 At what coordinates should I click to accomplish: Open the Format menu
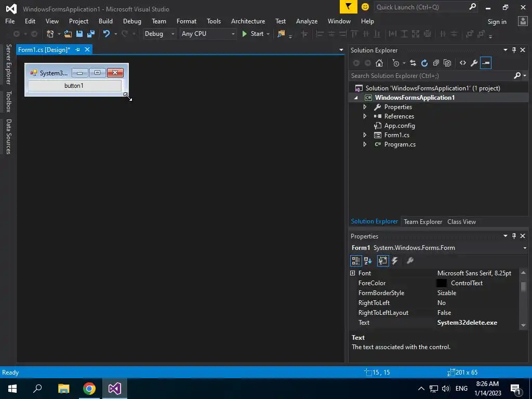coord(187,21)
